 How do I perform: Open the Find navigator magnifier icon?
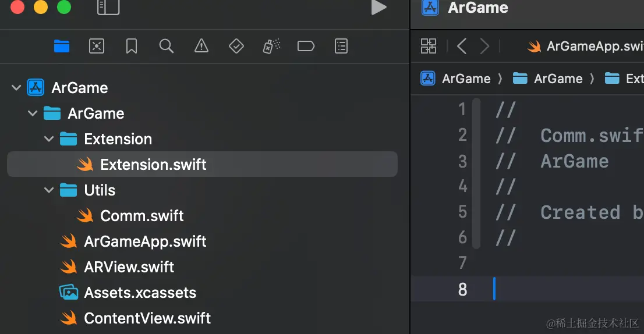click(x=167, y=46)
